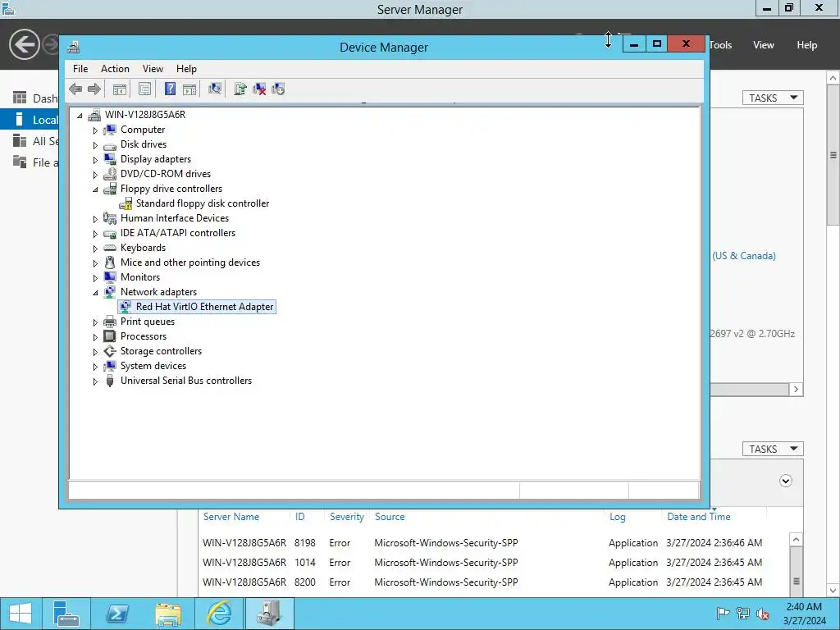840x630 pixels.
Task: Open the View menu in Device Manager
Action: pyautogui.click(x=153, y=69)
